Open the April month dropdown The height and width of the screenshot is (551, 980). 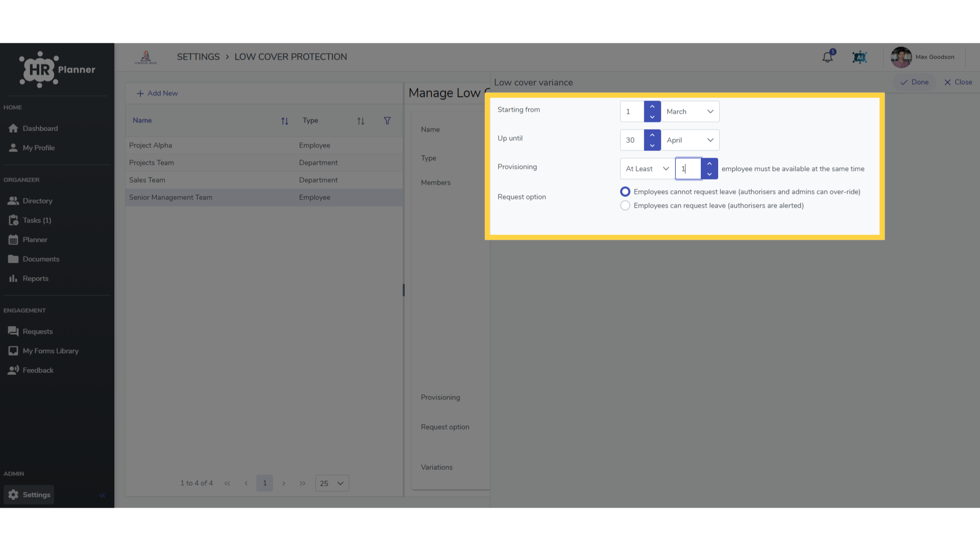(x=690, y=140)
